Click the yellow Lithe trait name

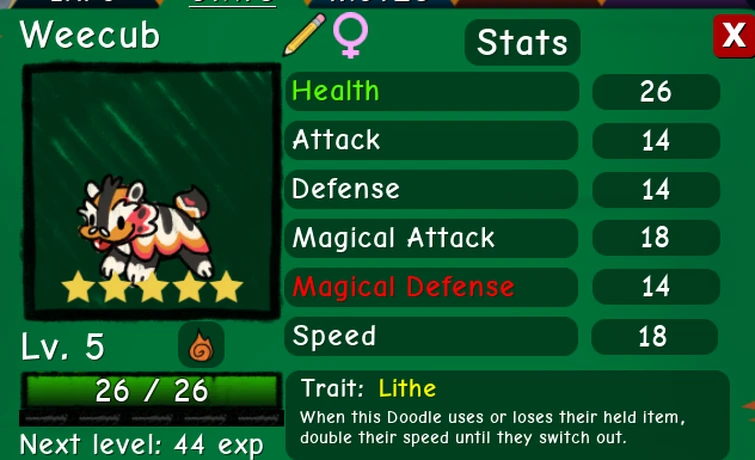click(407, 388)
